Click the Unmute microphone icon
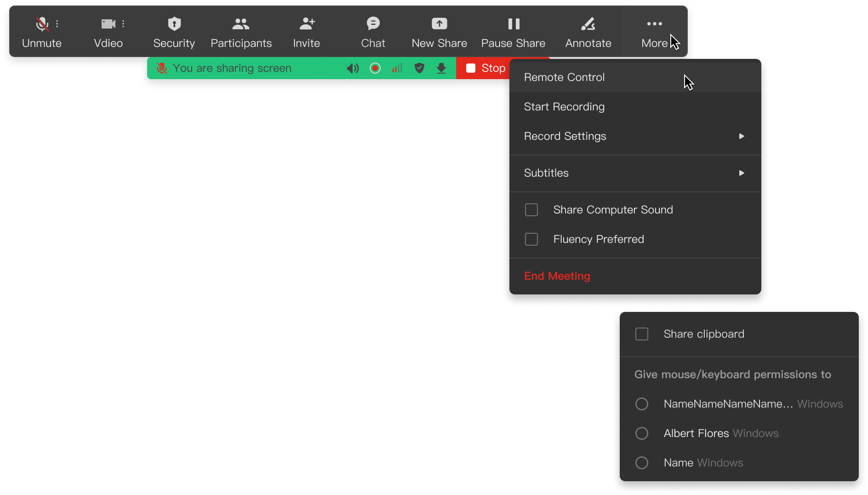Viewport: 868px width, 495px height. click(42, 24)
